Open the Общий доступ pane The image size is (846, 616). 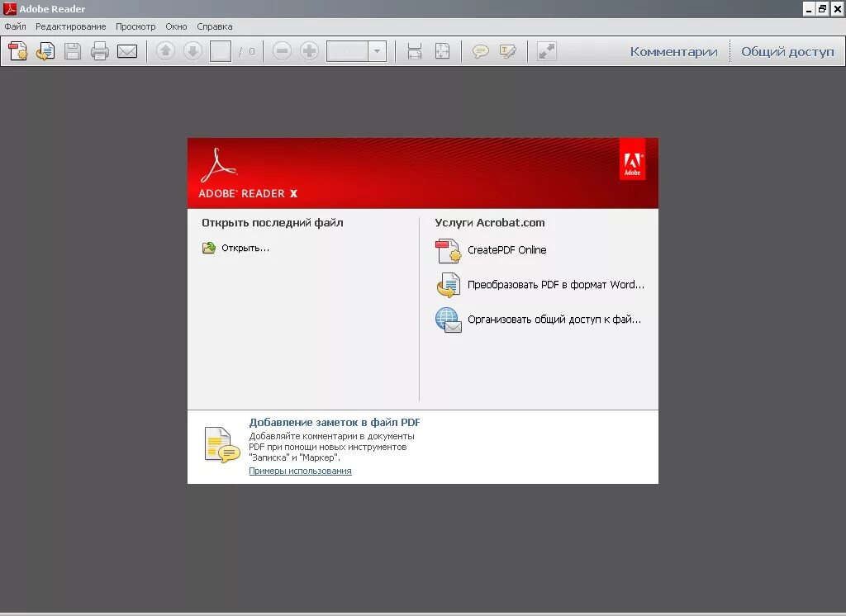click(x=787, y=52)
